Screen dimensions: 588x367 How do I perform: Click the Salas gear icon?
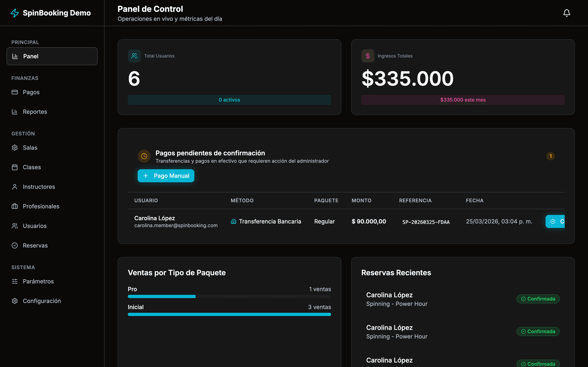(14, 147)
